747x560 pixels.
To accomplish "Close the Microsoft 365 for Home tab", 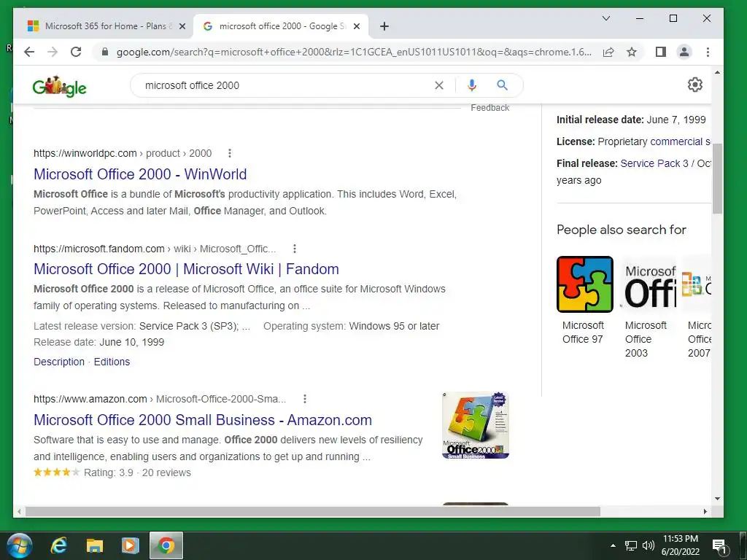I will point(182,27).
